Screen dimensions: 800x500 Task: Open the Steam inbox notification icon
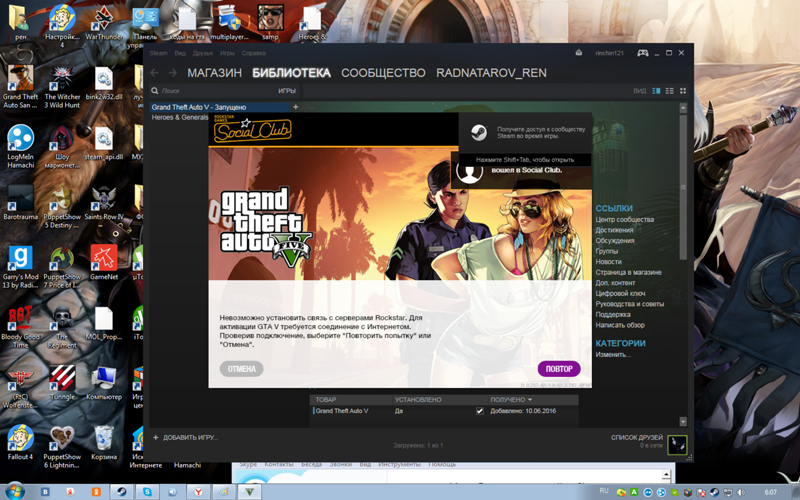click(579, 53)
